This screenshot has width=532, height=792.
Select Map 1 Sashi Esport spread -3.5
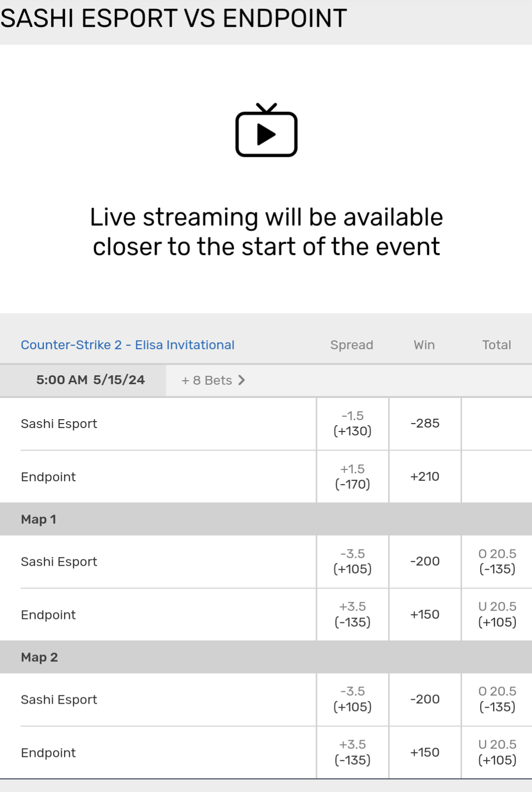click(352, 561)
